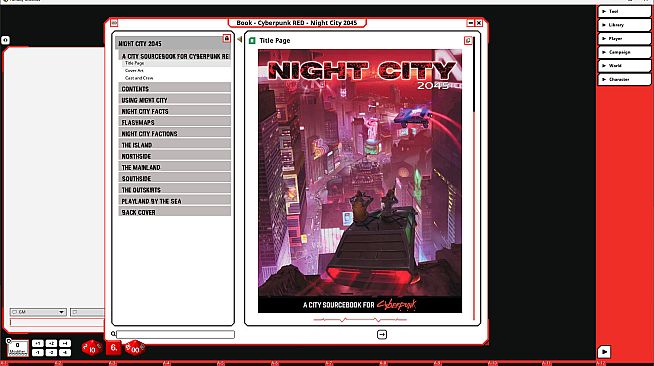The width and height of the screenshot is (654, 366).
Task: Expand the Library sidebar section
Action: (624, 25)
